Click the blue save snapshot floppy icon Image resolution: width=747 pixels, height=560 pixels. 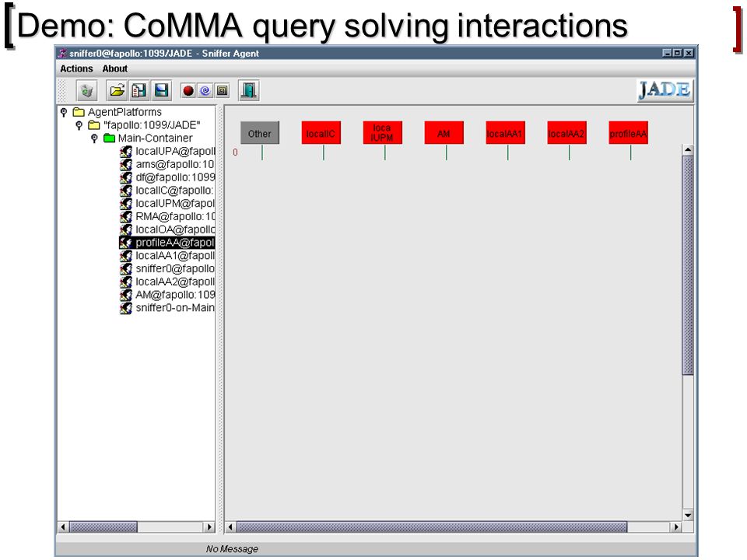[x=162, y=90]
